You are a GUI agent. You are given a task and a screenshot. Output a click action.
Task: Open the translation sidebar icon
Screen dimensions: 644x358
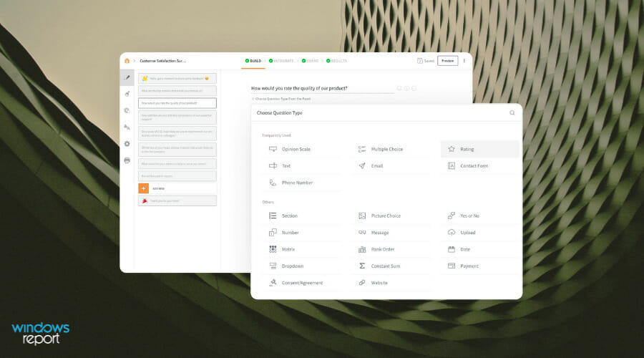[127, 127]
